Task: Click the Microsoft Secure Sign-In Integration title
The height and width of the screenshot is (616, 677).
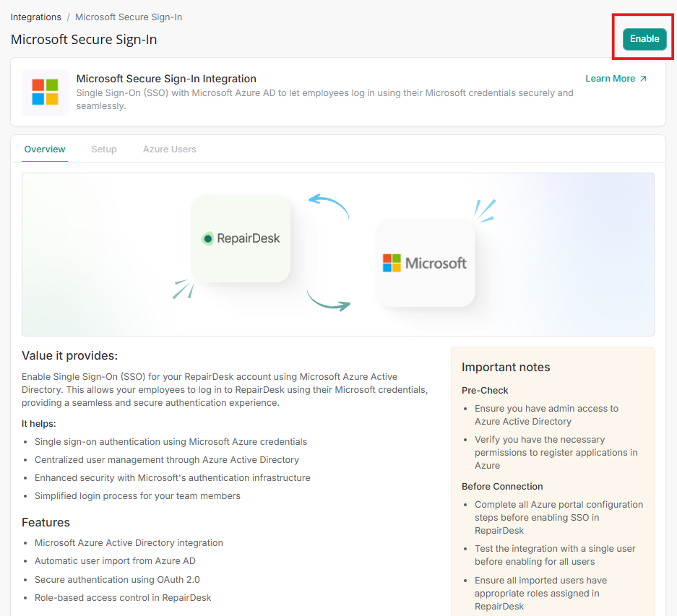Action: pos(166,79)
